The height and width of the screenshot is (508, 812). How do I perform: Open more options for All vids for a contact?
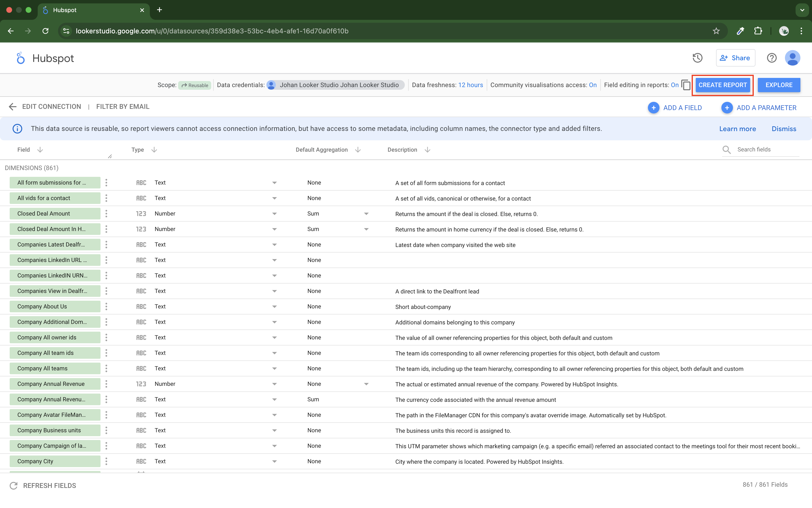click(x=106, y=198)
